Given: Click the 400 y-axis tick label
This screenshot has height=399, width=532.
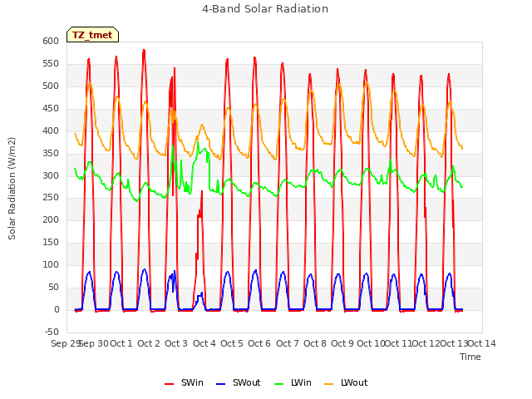Looking at the screenshot, I should (51, 131).
